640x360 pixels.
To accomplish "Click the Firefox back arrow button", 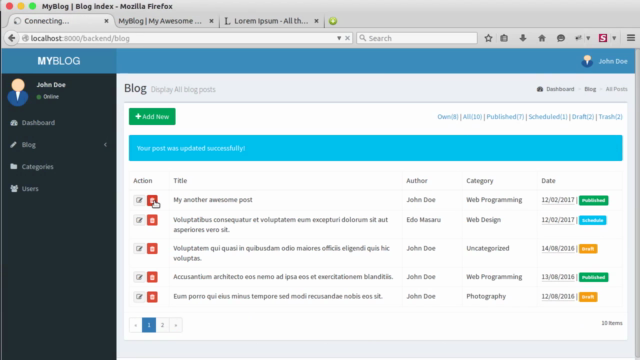I will (x=11, y=38).
